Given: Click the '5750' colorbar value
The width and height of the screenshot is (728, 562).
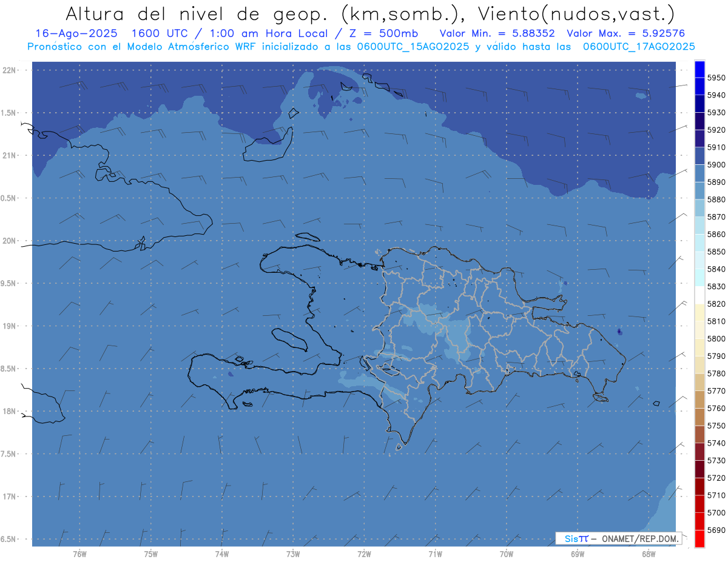Looking at the screenshot, I should tap(716, 426).
